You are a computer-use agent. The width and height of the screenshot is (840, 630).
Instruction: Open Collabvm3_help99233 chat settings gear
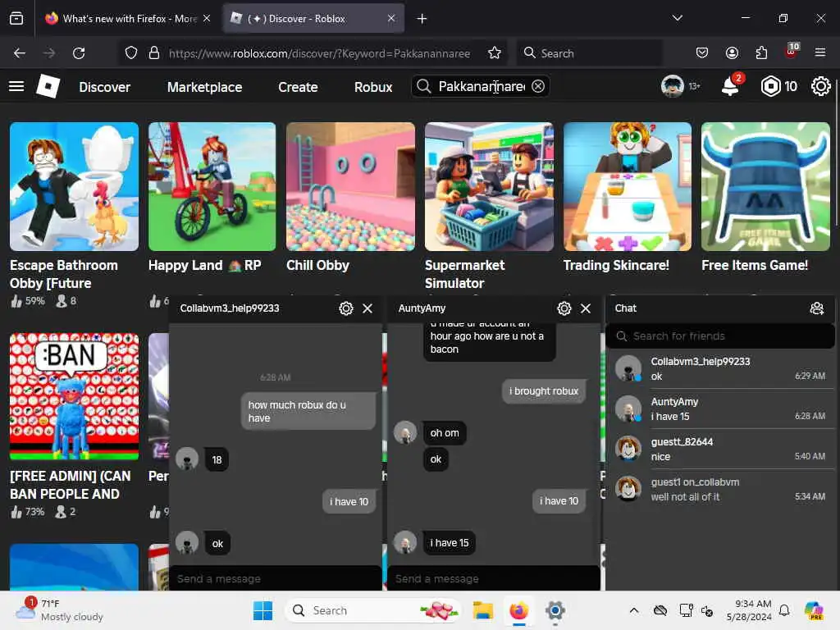346,308
